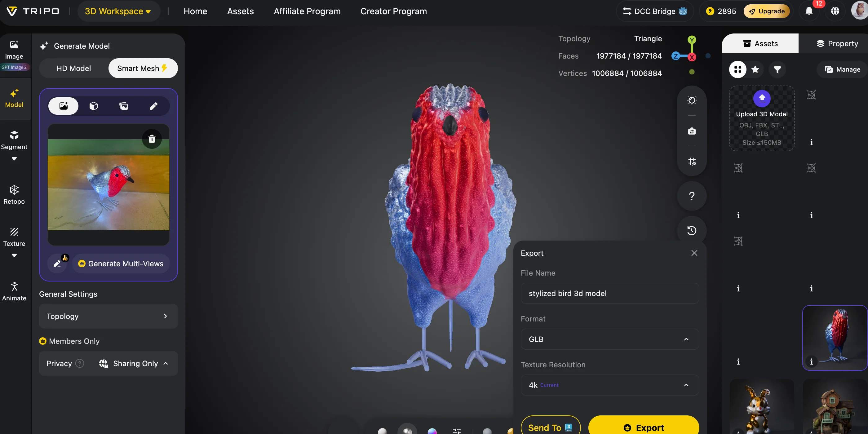Open the Texture Resolution 4k dropdown
Screen dimensions: 868x434
click(x=609, y=385)
